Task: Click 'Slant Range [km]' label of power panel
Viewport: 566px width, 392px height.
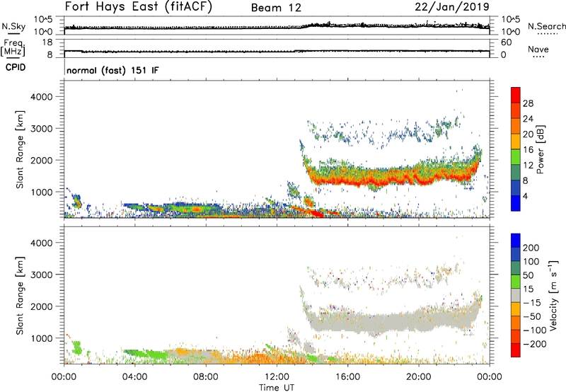Action: 20,149
